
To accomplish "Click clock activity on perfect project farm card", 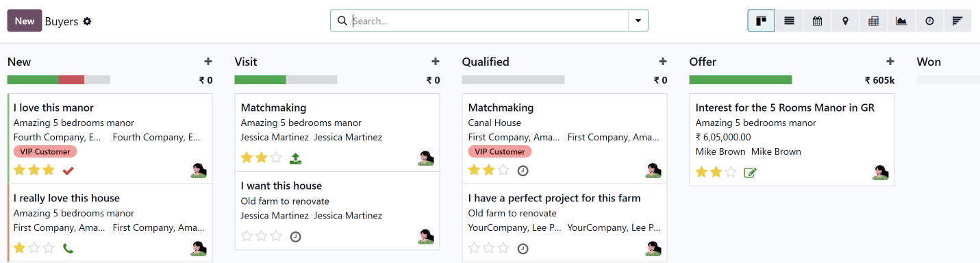I will pyautogui.click(x=523, y=249).
